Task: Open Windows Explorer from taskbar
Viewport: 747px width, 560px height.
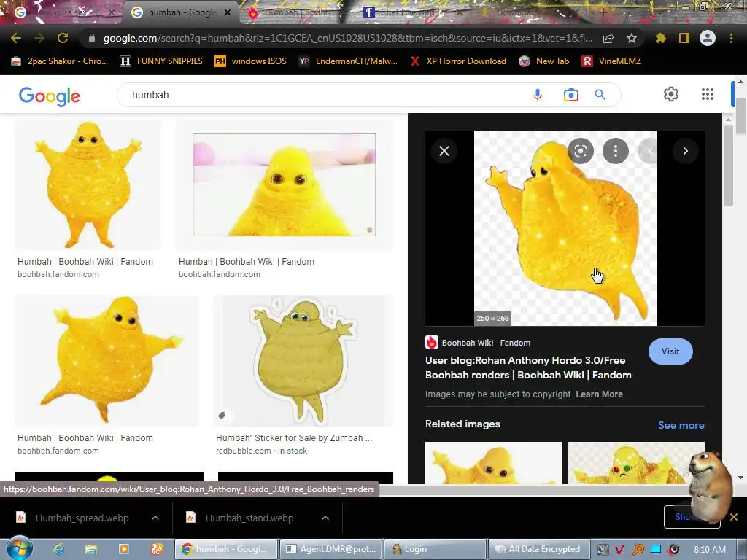Action: (91, 549)
